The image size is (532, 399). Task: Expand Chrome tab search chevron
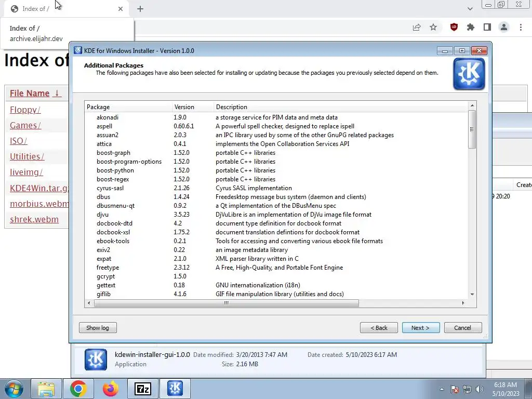click(470, 9)
